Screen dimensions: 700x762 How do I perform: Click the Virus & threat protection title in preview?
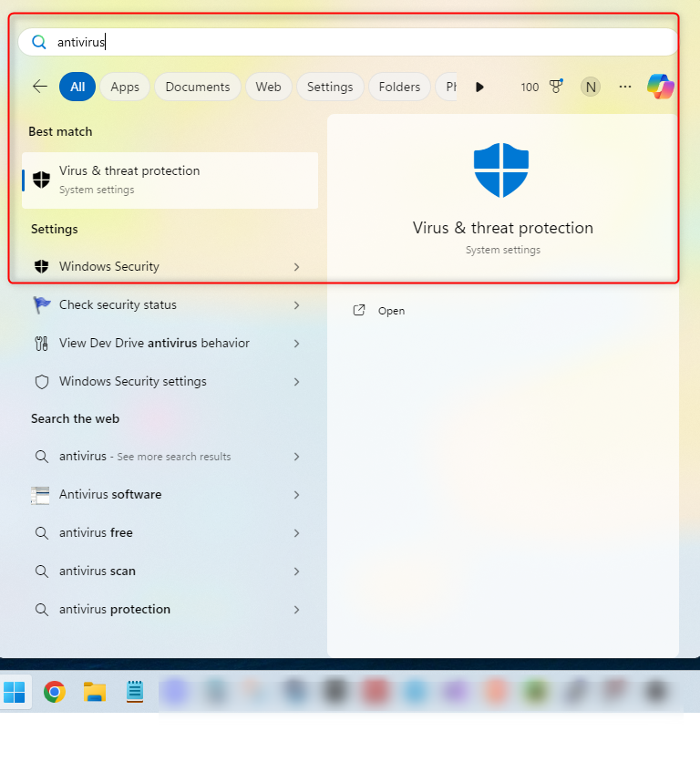tap(502, 228)
